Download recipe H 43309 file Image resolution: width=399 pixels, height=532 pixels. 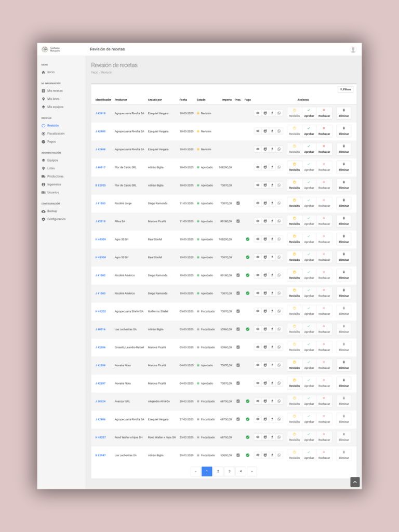click(272, 239)
